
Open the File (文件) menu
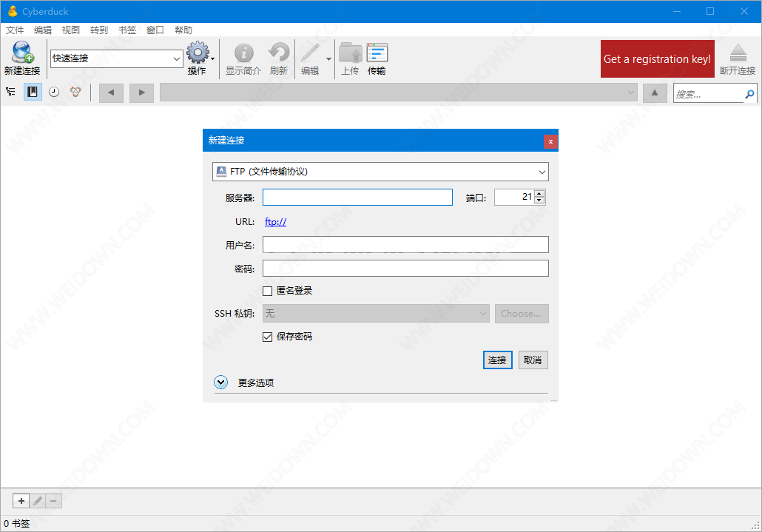15,30
